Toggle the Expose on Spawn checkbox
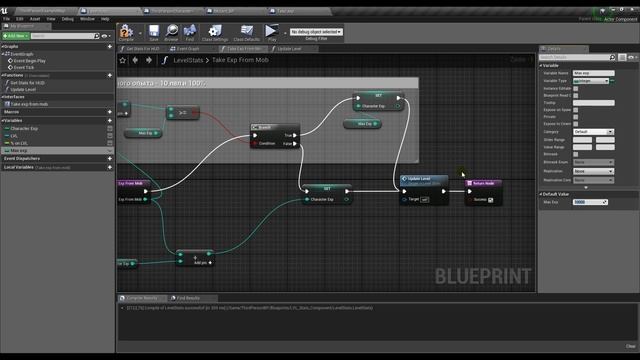The height and width of the screenshot is (360, 640). pos(576,110)
